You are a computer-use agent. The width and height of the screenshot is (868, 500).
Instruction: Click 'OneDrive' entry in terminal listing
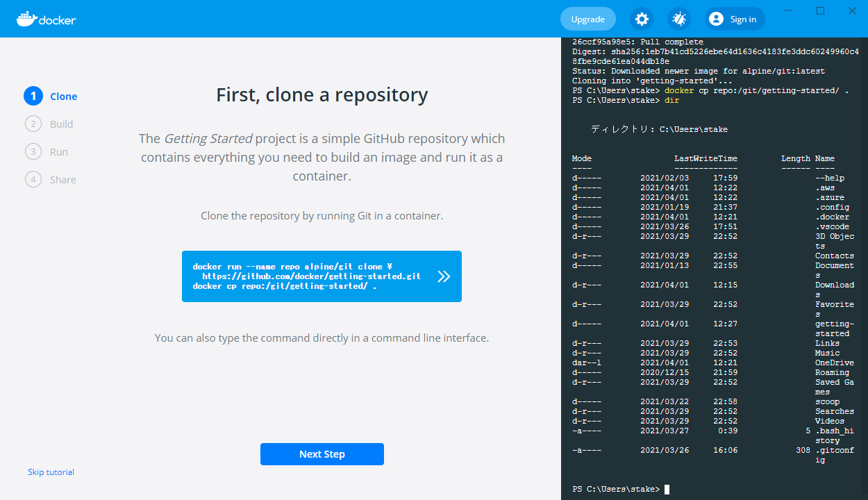[x=835, y=362]
